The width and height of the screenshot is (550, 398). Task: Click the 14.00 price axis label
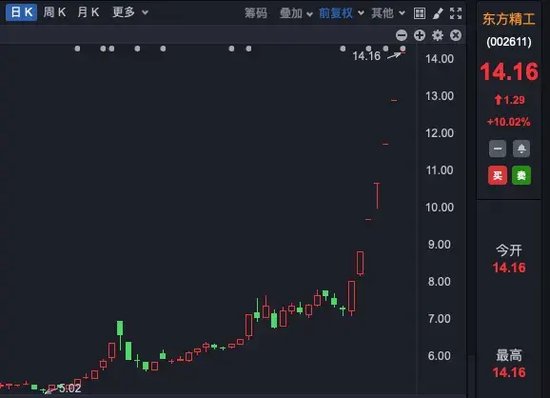[x=440, y=59]
